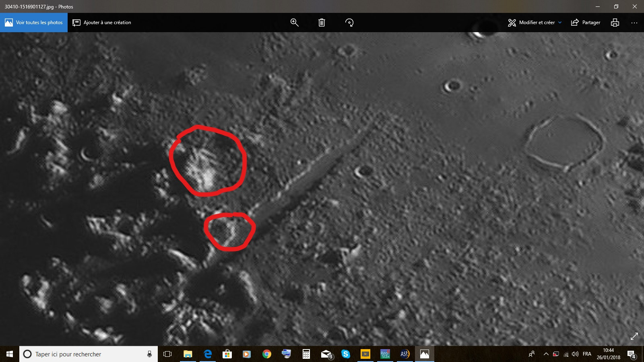Print the photo with printer icon
The height and width of the screenshot is (362, 644).
tap(615, 23)
